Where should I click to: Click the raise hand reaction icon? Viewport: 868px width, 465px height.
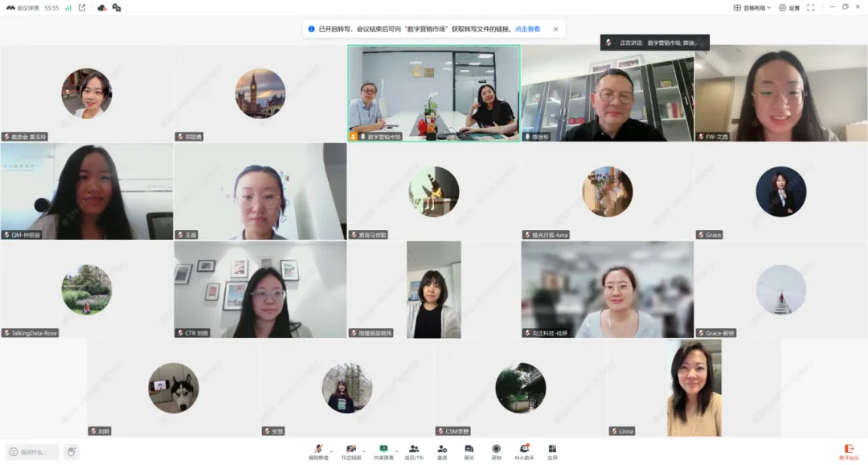pyautogui.click(x=71, y=451)
